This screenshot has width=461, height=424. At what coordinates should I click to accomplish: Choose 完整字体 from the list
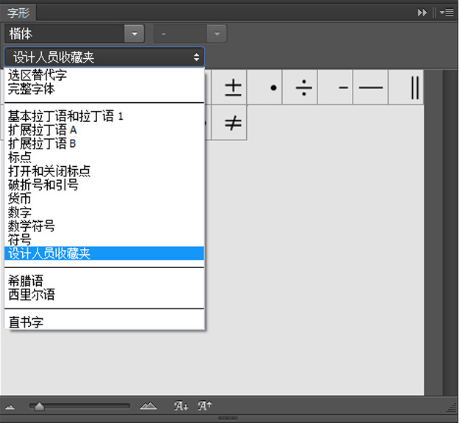(104, 89)
